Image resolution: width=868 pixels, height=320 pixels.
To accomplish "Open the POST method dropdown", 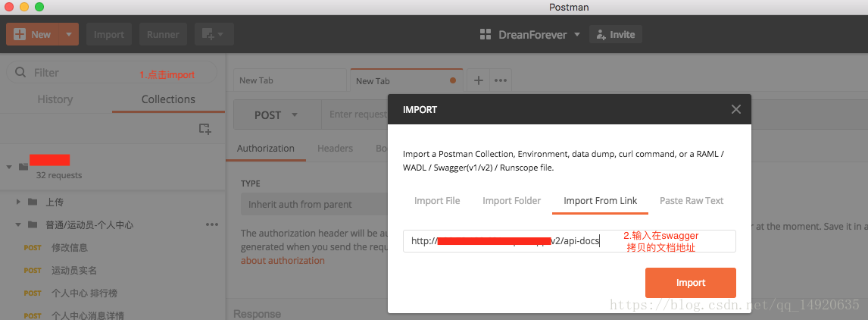I will tap(277, 115).
